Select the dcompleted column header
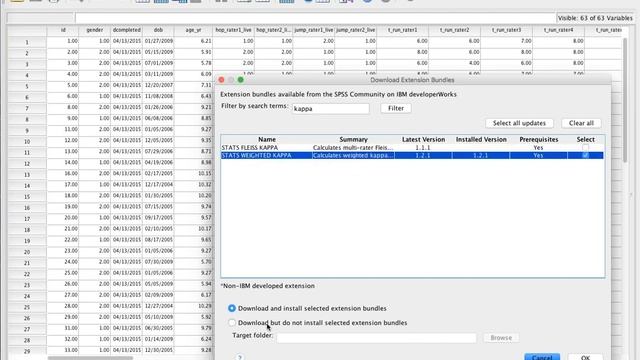 [x=127, y=30]
